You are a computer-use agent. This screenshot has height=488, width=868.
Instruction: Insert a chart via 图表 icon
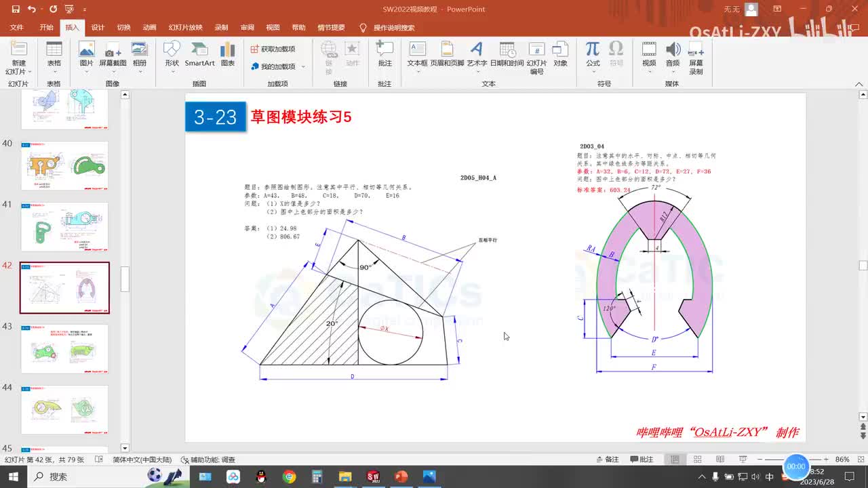click(x=228, y=49)
